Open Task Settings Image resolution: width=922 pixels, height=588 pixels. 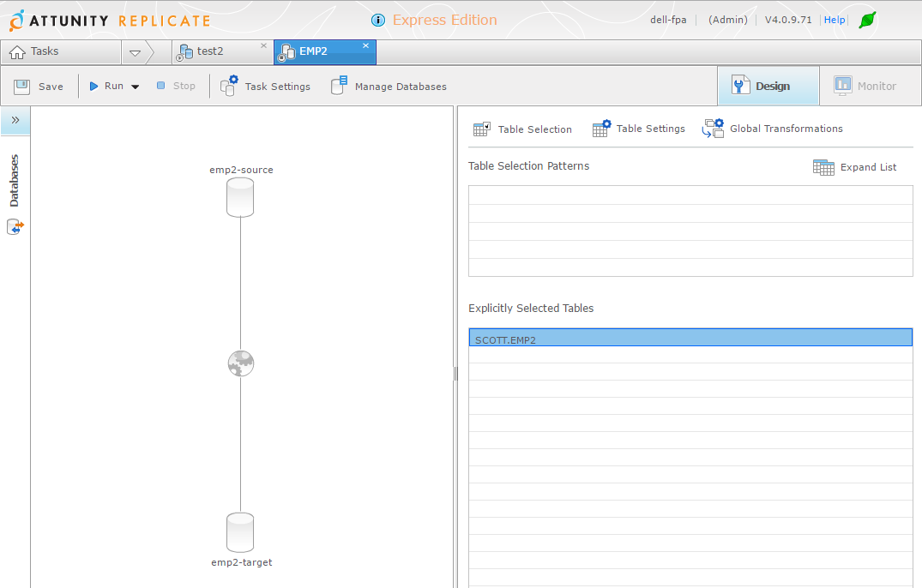pos(265,86)
